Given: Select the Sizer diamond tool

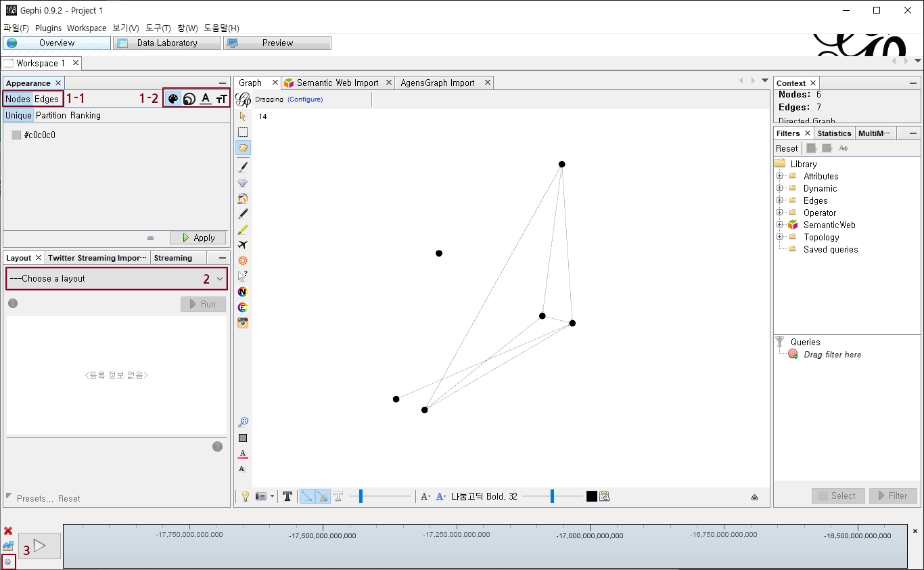Looking at the screenshot, I should [x=243, y=181].
